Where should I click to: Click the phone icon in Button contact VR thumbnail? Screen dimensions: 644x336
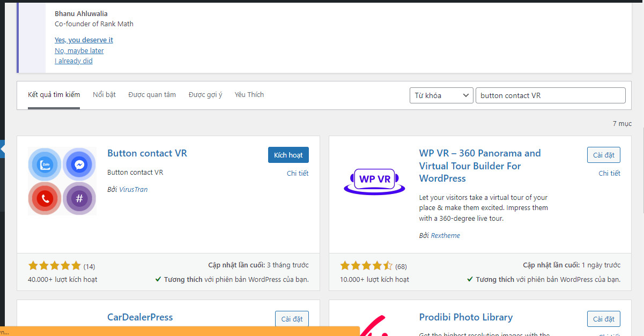pyautogui.click(x=45, y=198)
